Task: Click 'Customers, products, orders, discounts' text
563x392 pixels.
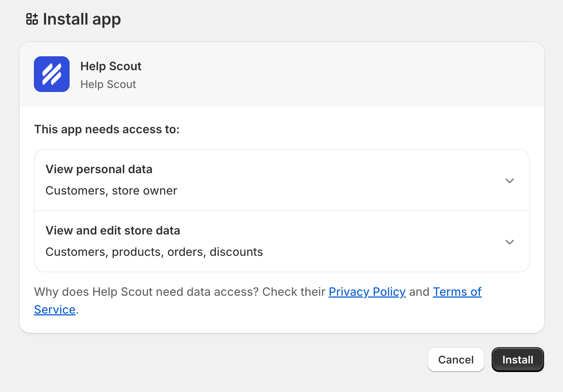Action: coord(154,252)
